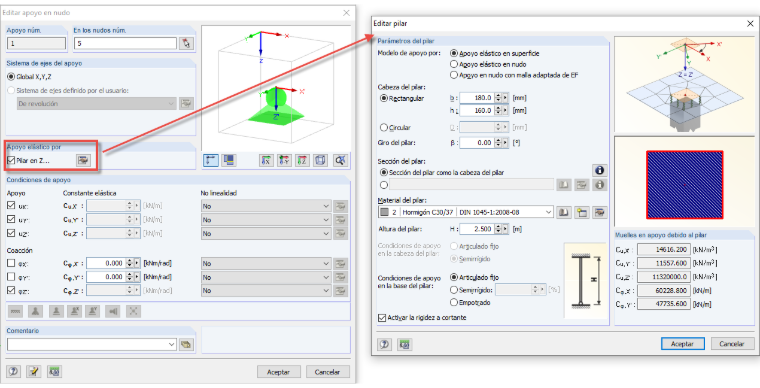The height and width of the screenshot is (388, 760).
Task: Click edit icon beside 'De revolución' dropdown
Action: coord(186,103)
